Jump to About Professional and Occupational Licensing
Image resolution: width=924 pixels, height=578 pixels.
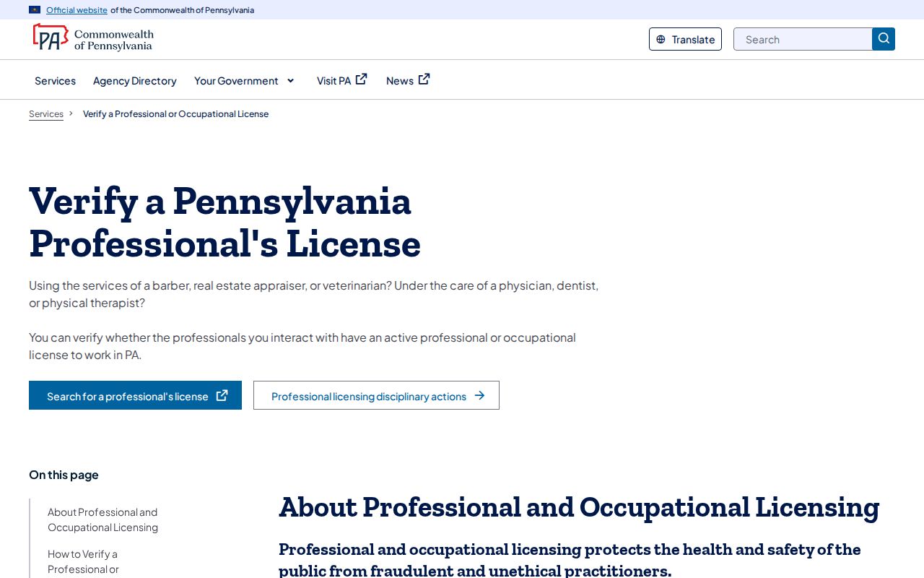click(x=103, y=519)
